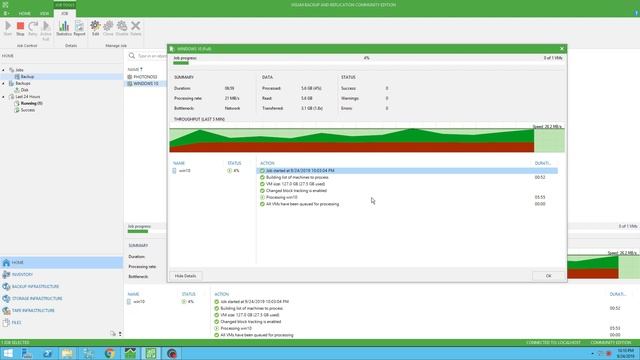Open the TAPE INFRASTRUCTURE view
Image resolution: width=640 pixels, height=360 pixels.
click(61, 310)
